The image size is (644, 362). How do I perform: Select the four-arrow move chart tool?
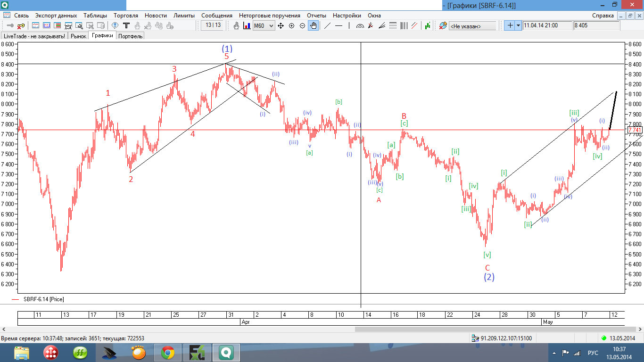(x=281, y=25)
